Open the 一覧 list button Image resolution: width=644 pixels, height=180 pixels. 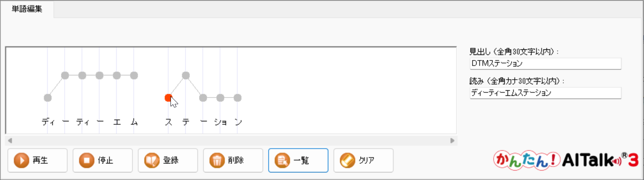point(298,160)
